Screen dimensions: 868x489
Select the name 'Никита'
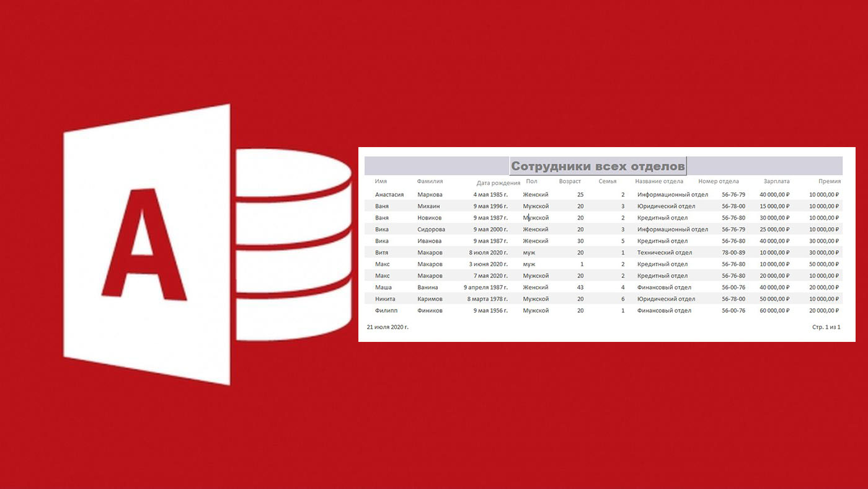tap(385, 299)
